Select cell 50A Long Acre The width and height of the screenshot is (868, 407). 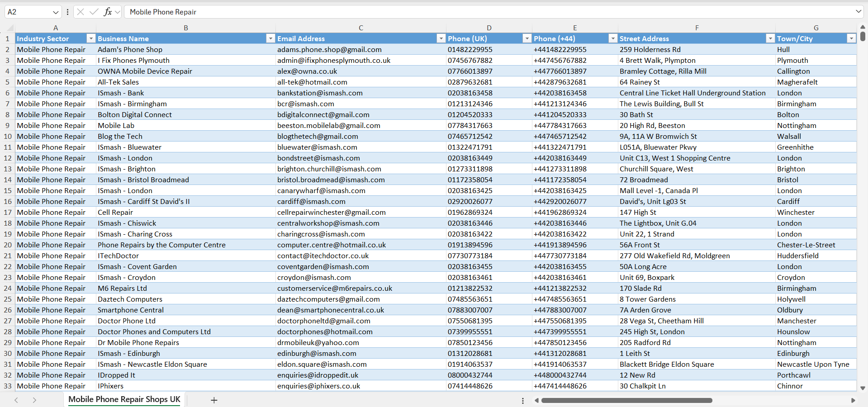click(697, 266)
